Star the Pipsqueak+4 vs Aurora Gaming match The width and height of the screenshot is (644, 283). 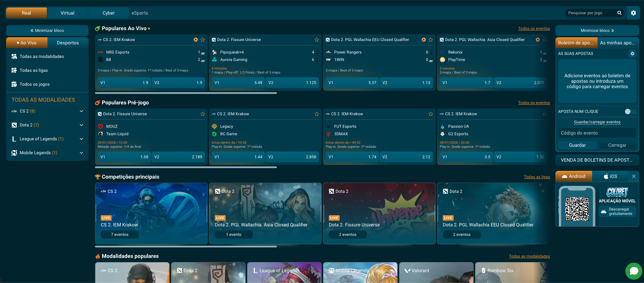click(x=317, y=40)
